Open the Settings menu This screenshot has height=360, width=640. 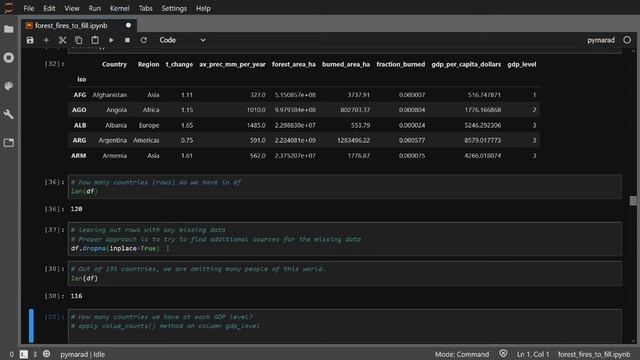(x=174, y=8)
